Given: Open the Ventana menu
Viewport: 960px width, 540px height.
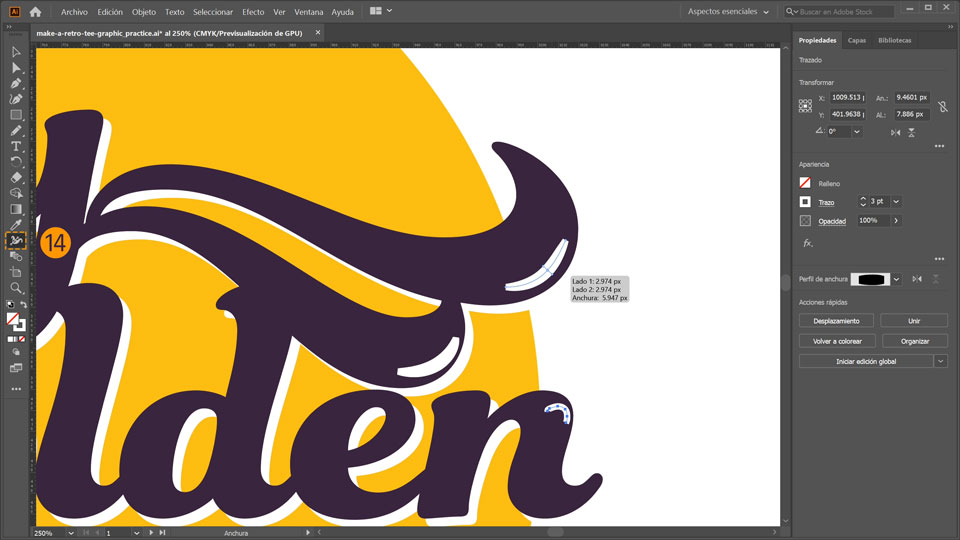Looking at the screenshot, I should (309, 12).
